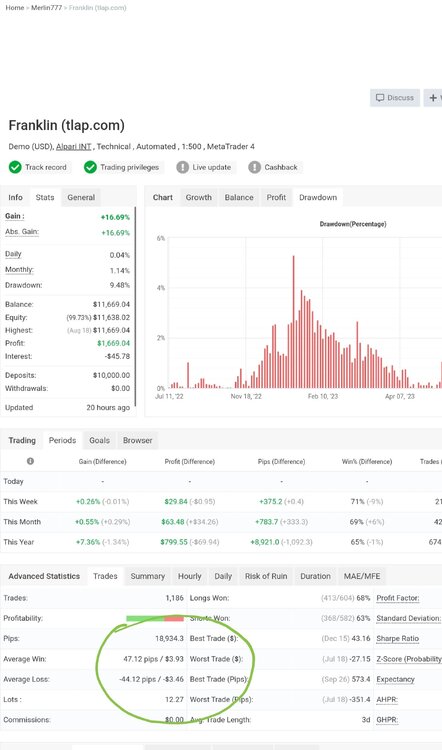Image resolution: width=442 pixels, height=750 pixels.
Task: Select the Chart tab
Action: click(x=163, y=197)
